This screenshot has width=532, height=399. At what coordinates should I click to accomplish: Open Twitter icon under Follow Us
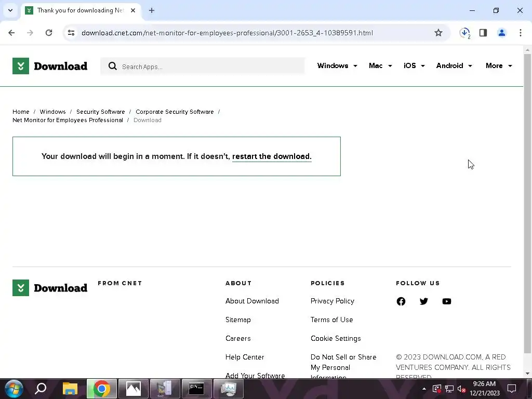tap(424, 301)
